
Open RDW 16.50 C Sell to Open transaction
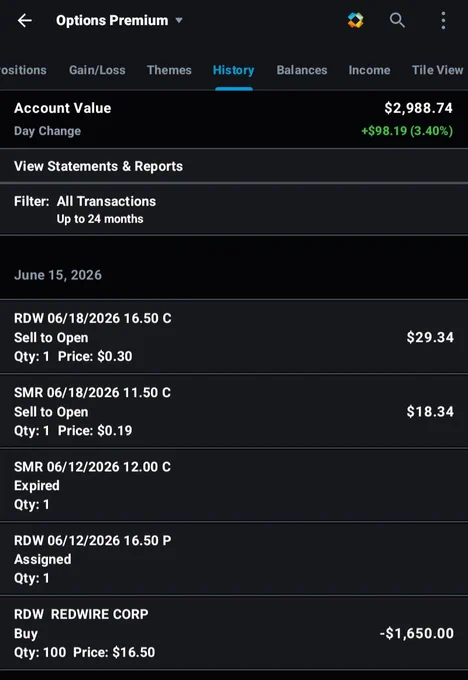234,337
